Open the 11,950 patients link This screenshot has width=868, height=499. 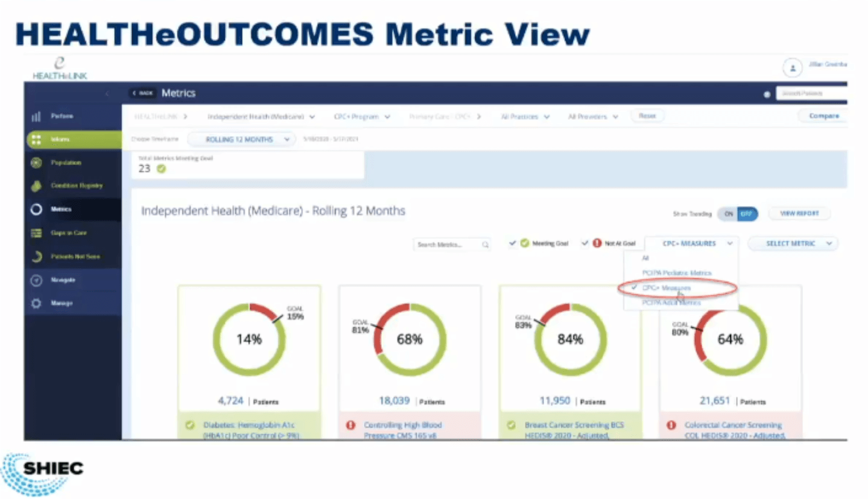555,400
